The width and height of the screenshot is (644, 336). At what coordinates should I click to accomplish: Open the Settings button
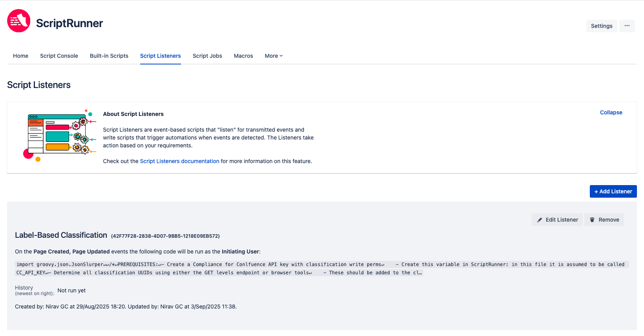(x=601, y=26)
